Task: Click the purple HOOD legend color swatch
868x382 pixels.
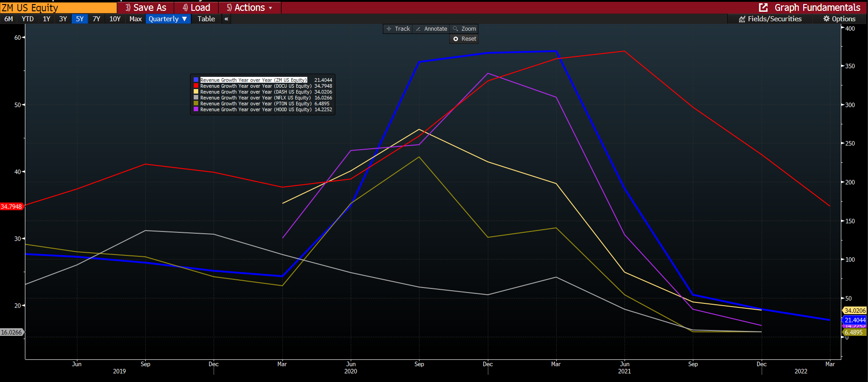Action: point(196,109)
